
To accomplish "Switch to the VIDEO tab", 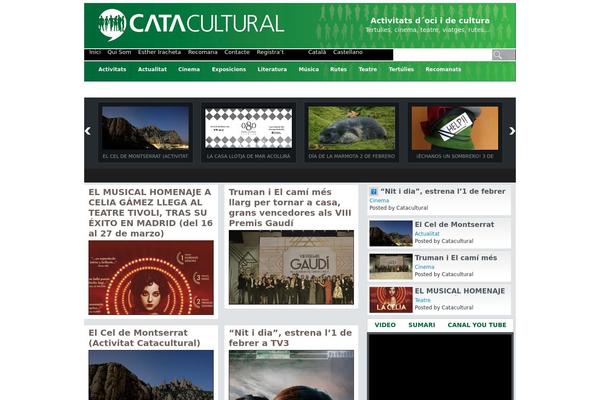I will tap(385, 325).
